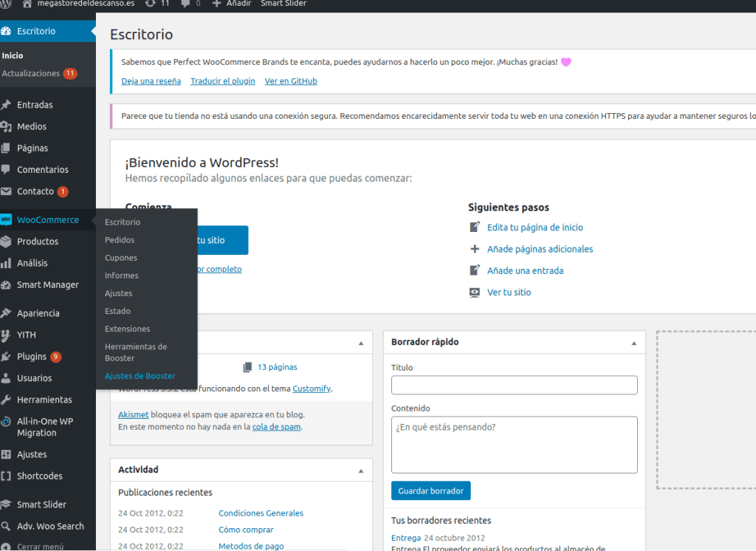
Task: Collapse the Borrador rápido widget
Action: (x=634, y=343)
